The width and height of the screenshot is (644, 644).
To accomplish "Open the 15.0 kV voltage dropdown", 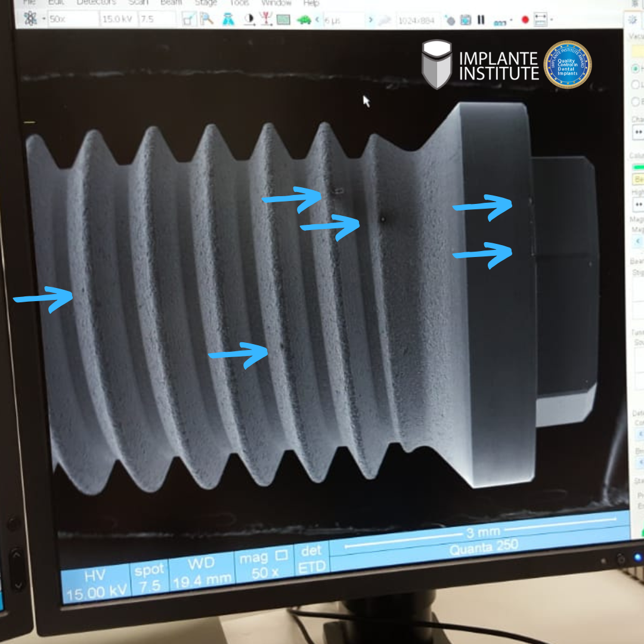I will click(117, 19).
